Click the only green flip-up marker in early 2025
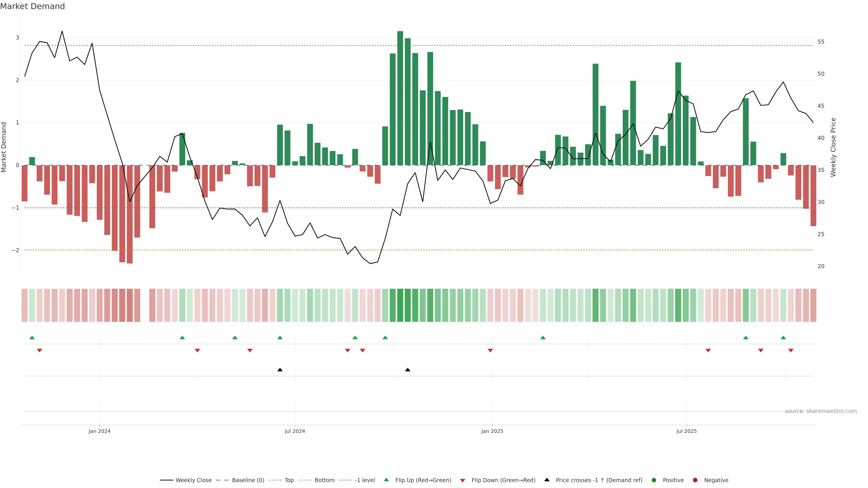This screenshot has height=488, width=868. tap(543, 338)
